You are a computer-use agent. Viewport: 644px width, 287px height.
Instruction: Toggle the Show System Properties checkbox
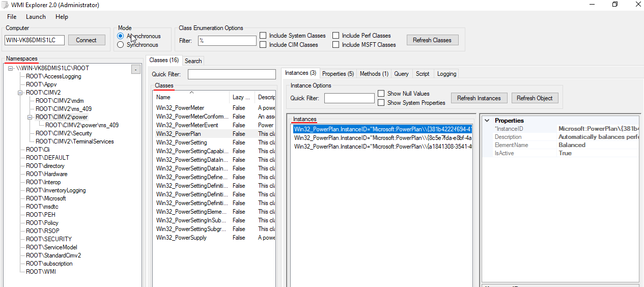[x=381, y=103]
